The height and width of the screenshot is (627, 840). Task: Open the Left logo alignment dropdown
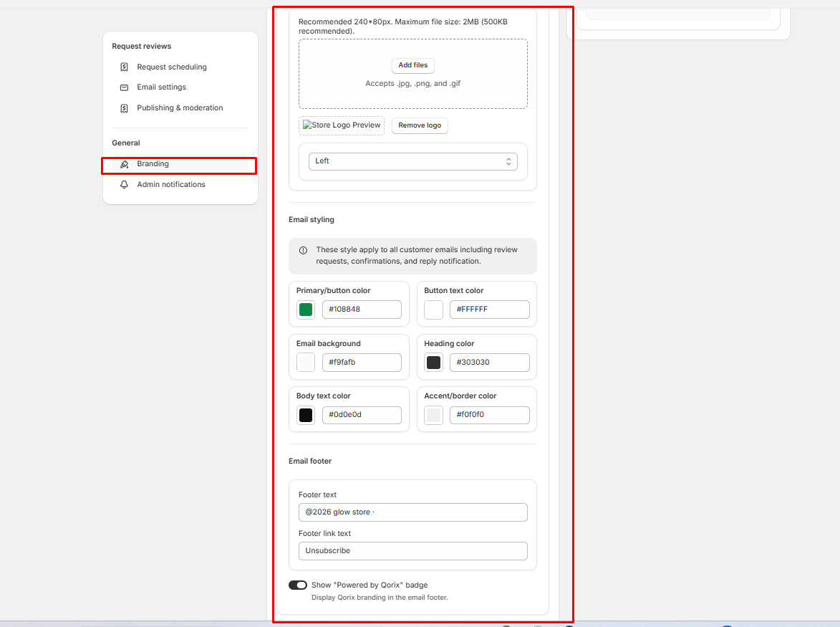pos(413,161)
